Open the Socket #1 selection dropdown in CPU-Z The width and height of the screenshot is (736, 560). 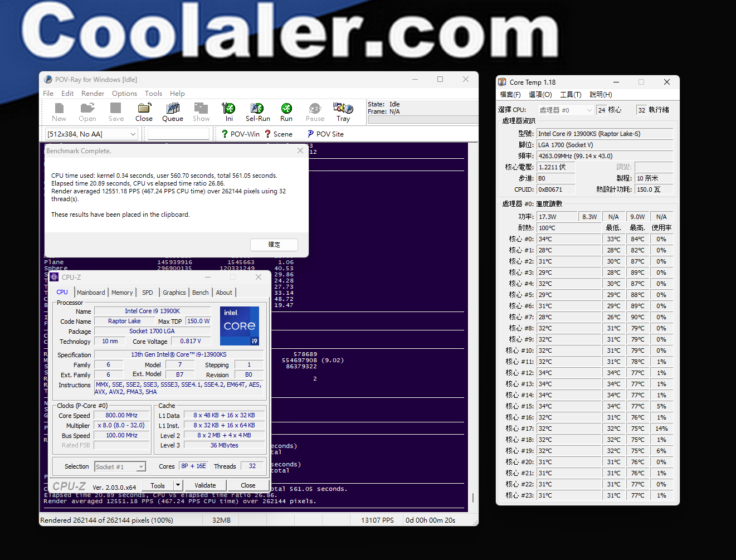point(120,467)
